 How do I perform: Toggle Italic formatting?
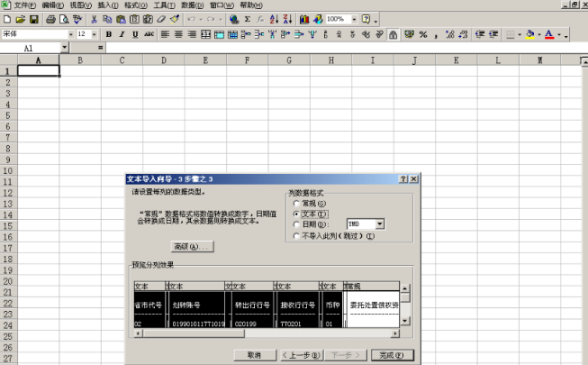pyautogui.click(x=122, y=34)
